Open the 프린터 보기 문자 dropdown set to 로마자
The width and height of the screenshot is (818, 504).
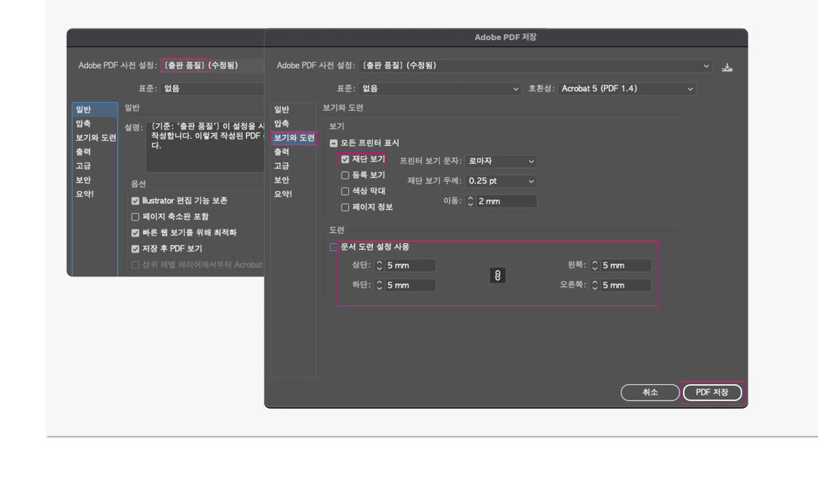[x=500, y=161]
